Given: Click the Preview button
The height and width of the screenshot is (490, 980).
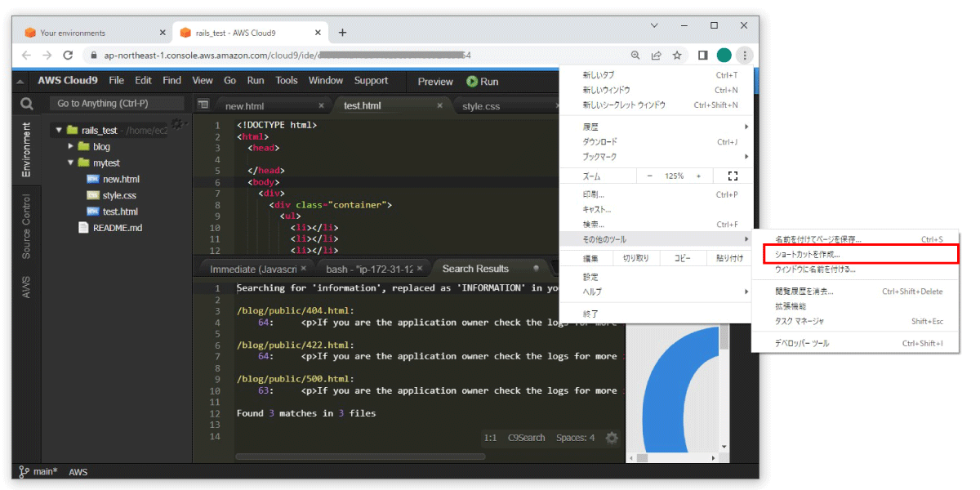Looking at the screenshot, I should (x=435, y=82).
